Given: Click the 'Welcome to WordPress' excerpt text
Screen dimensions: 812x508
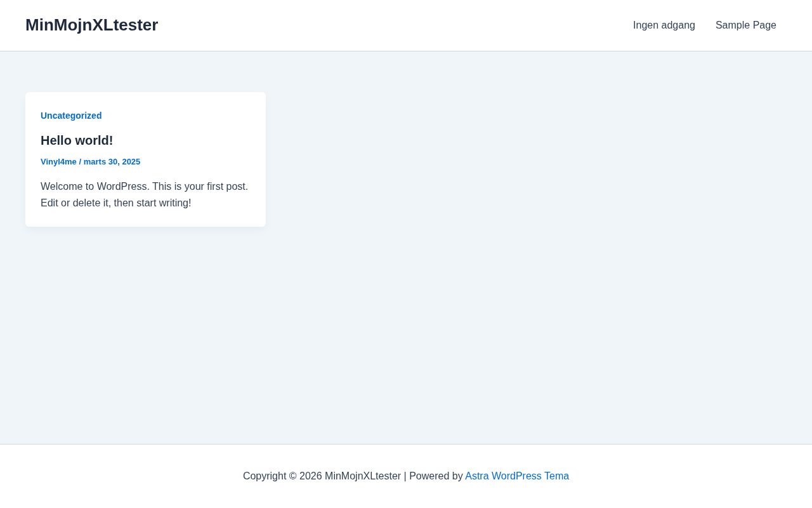Looking at the screenshot, I should [x=95, y=187].
